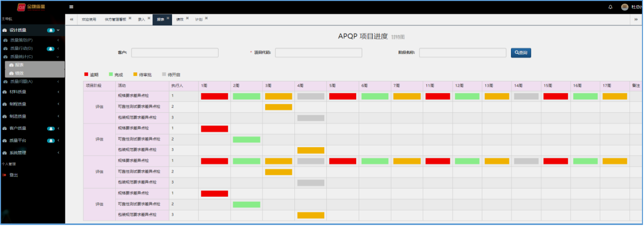Image resolution: width=644 pixels, height=226 pixels.
Task: Click the bell badge next to 质量行动(D)
Action: coord(51,49)
